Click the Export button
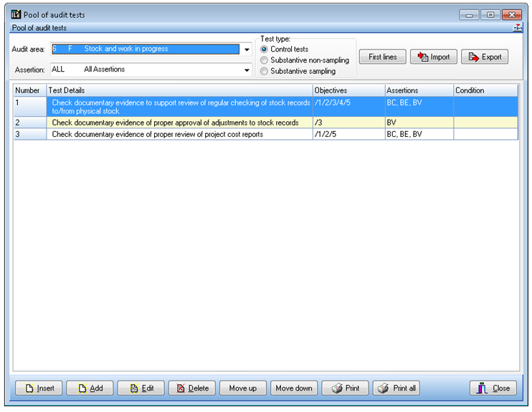The image size is (532, 412). point(485,57)
